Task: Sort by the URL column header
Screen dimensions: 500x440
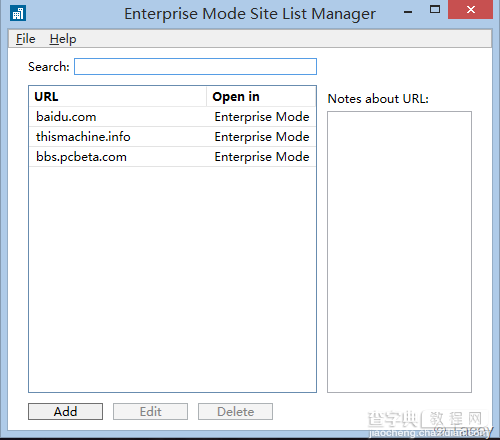Action: click(x=118, y=97)
